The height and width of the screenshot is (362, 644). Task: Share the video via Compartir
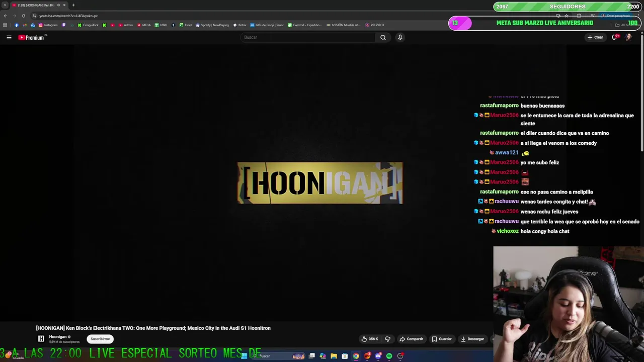coord(412,339)
